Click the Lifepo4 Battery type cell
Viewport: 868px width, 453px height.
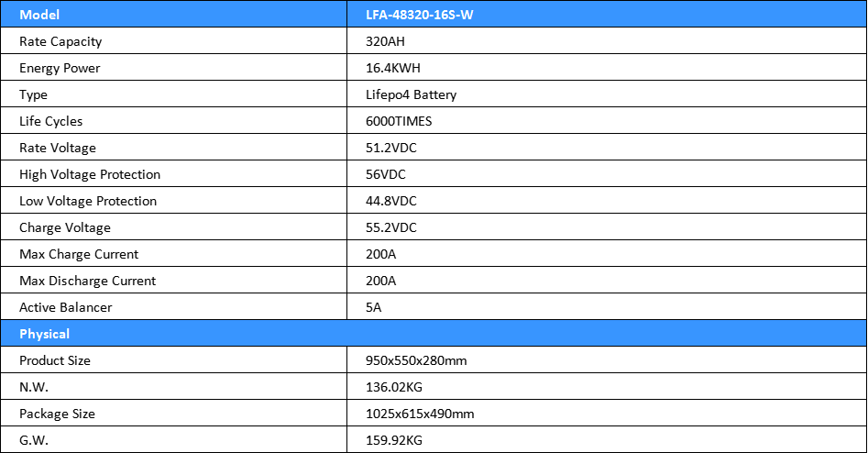pyautogui.click(x=411, y=94)
